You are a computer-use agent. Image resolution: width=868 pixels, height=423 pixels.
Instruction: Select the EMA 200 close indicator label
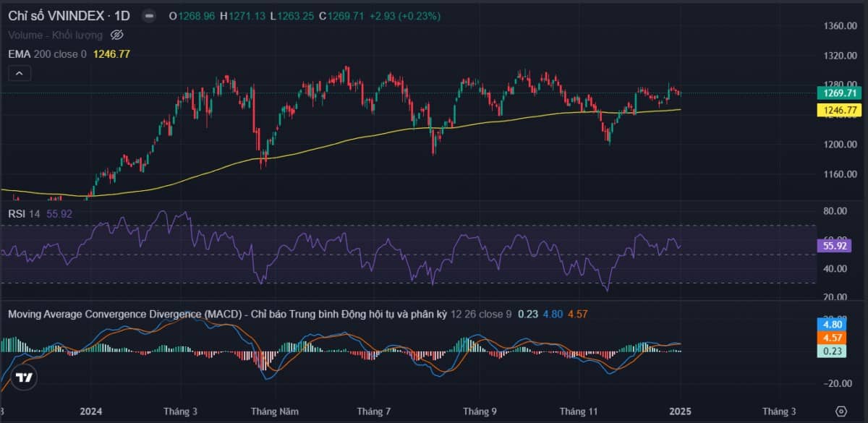click(48, 54)
